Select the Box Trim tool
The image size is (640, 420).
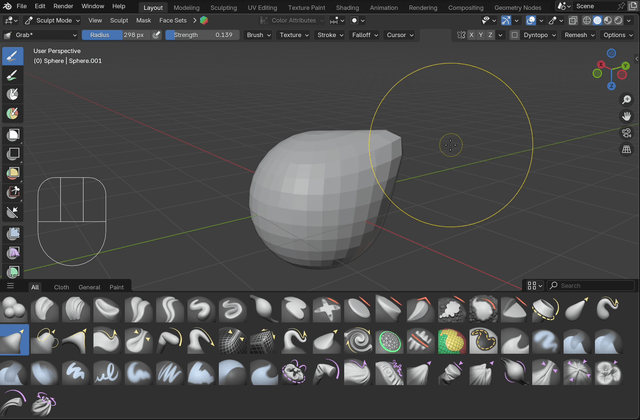tap(13, 192)
